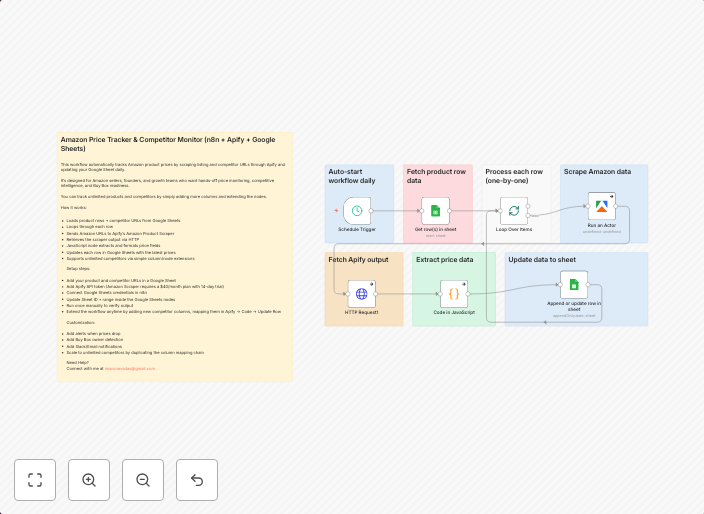This screenshot has width=704, height=514.
Task: Click the 'Code in JavaScript' node label
Action: 454,312
